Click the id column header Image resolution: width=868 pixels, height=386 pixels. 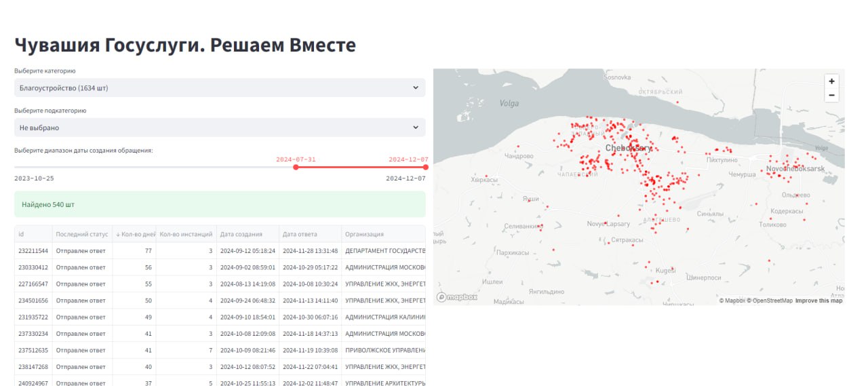[22, 234]
